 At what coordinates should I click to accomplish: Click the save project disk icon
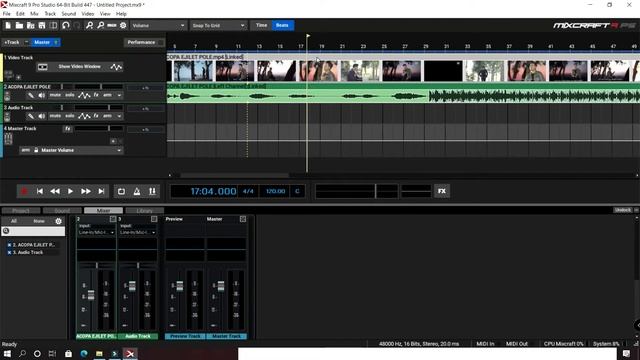coord(42,25)
